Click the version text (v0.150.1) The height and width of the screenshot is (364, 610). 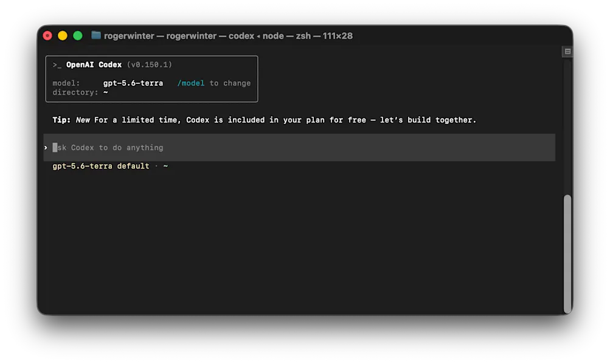tap(150, 64)
